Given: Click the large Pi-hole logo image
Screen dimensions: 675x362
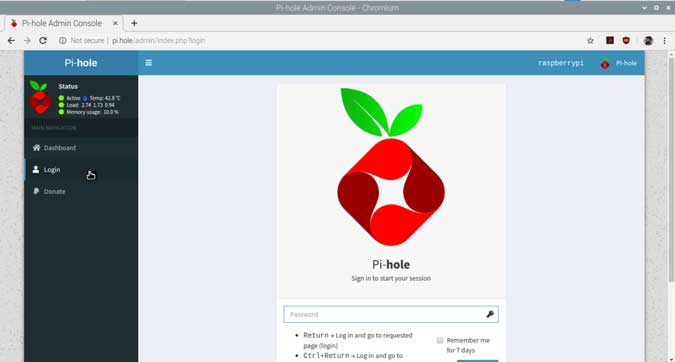Looking at the screenshot, I should (x=391, y=167).
